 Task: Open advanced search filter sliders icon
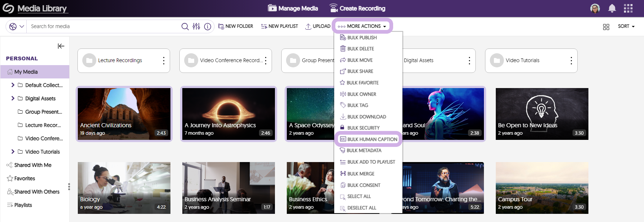[196, 26]
